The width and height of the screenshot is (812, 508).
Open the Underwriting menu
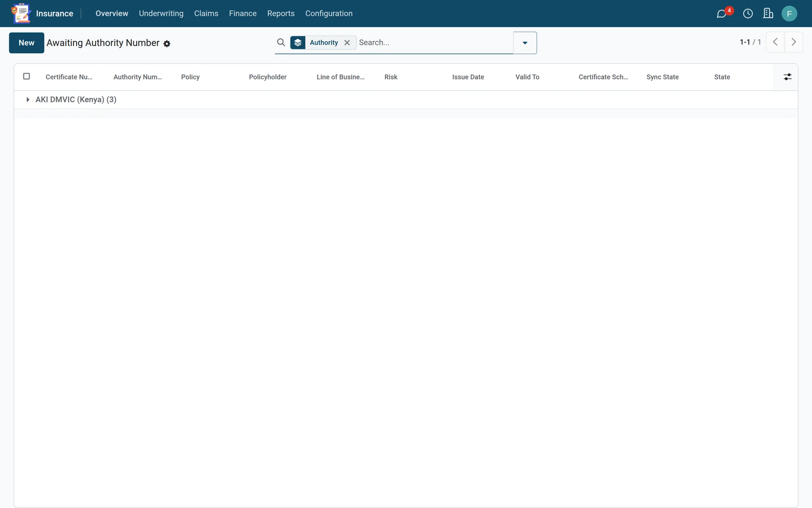161,14
